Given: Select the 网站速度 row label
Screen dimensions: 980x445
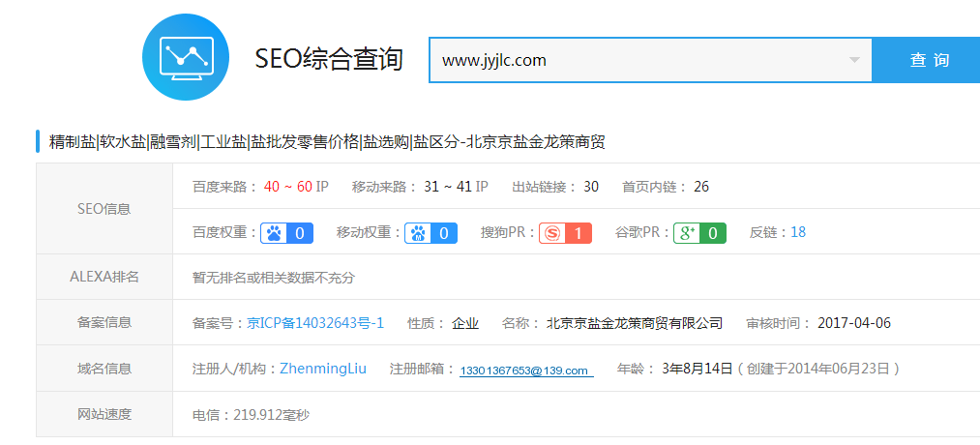Looking at the screenshot, I should coord(104,414).
